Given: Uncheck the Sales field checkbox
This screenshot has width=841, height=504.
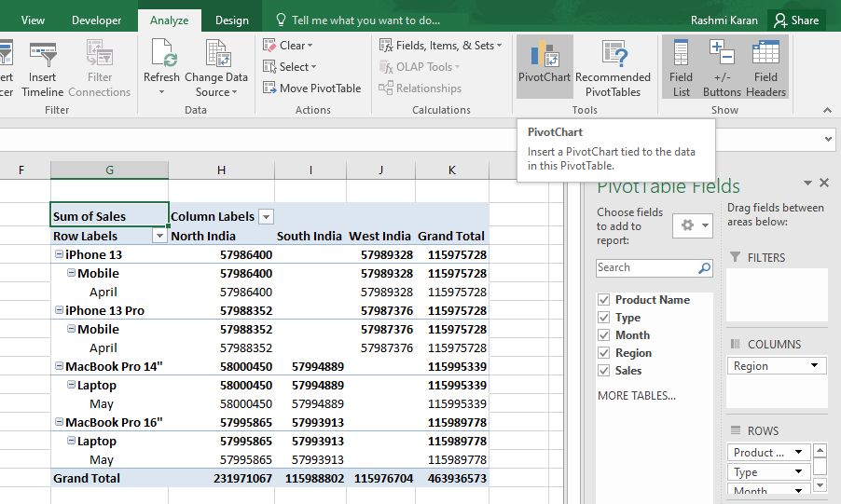Looking at the screenshot, I should click(604, 371).
